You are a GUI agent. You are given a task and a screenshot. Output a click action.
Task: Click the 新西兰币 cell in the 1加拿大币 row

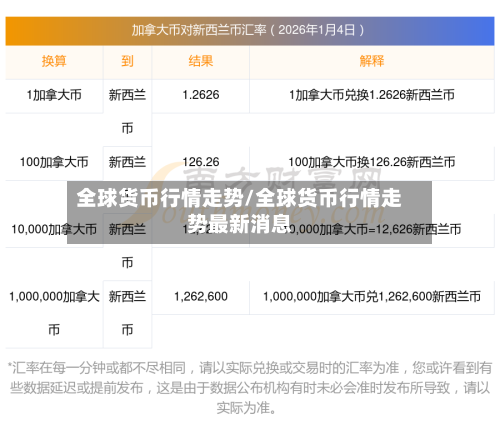tap(127, 112)
